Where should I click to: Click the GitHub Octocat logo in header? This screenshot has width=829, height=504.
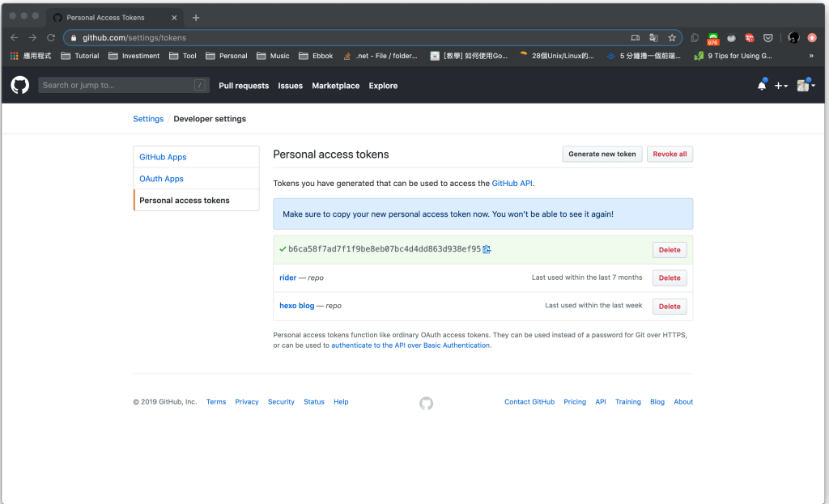[x=20, y=85]
